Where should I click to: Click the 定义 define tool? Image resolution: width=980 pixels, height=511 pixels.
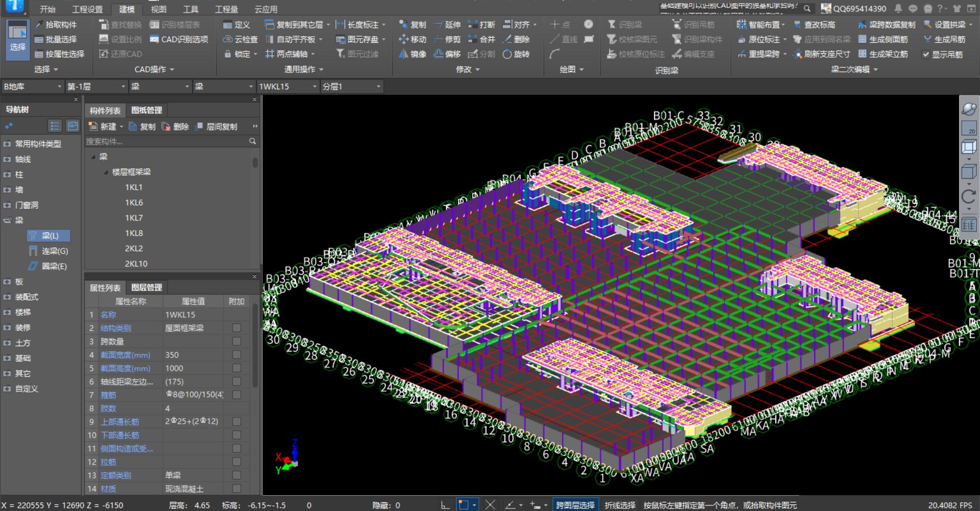[237, 24]
